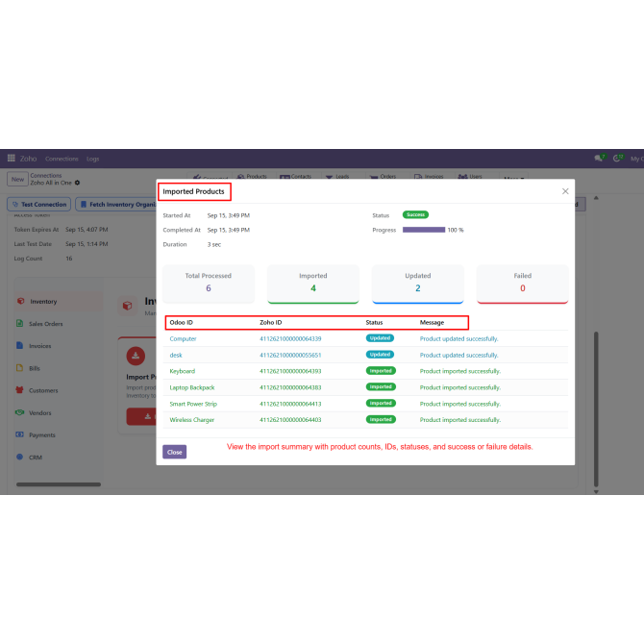This screenshot has width=644, height=644.
Task: Click the gear icon beside Zoho All in One
Action: (77, 183)
